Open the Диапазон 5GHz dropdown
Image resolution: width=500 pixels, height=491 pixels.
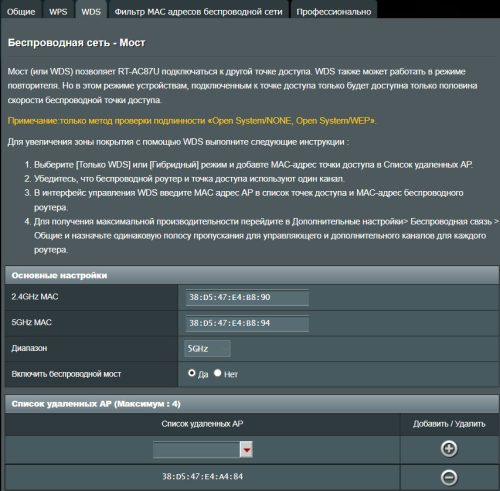(x=207, y=349)
